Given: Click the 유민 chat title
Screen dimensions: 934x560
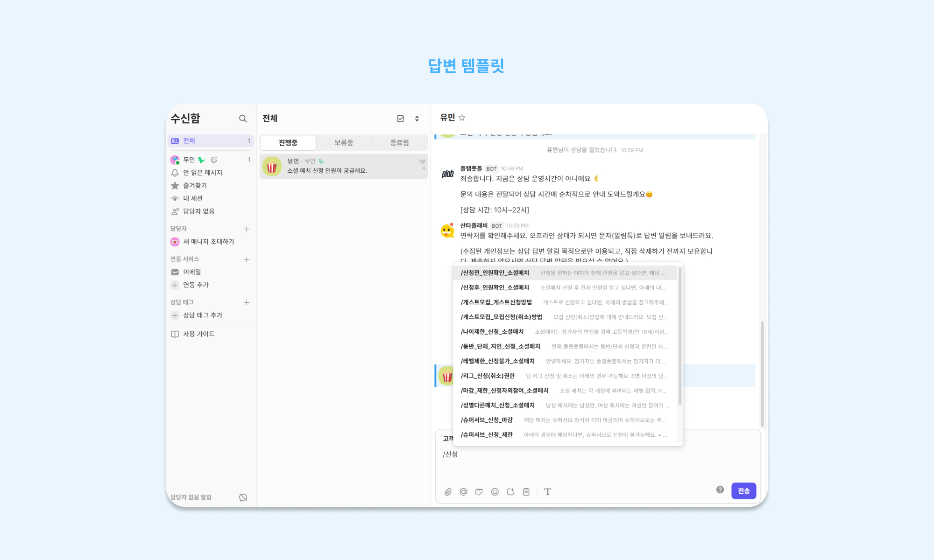Looking at the screenshot, I should [447, 118].
